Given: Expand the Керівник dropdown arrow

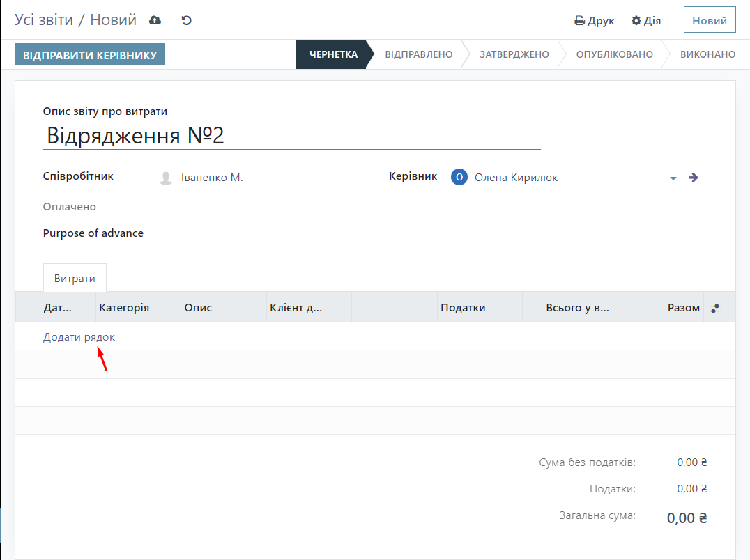Looking at the screenshot, I should 673,178.
